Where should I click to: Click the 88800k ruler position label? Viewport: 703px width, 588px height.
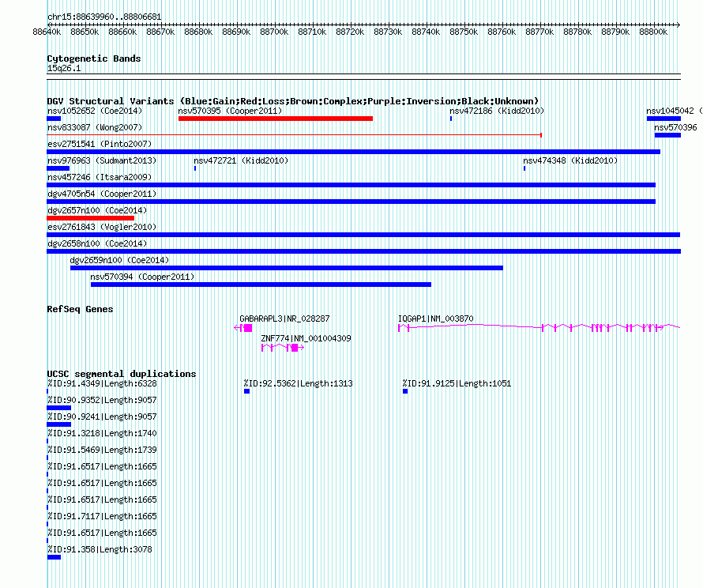click(653, 32)
